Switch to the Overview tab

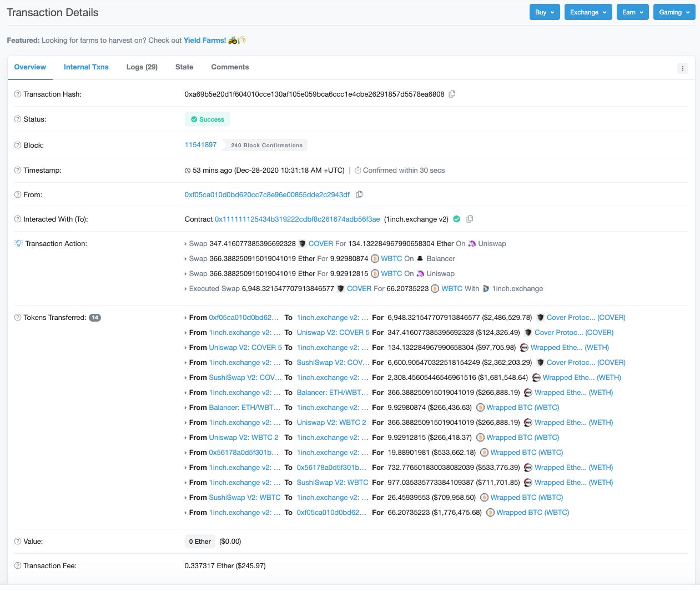[30, 67]
